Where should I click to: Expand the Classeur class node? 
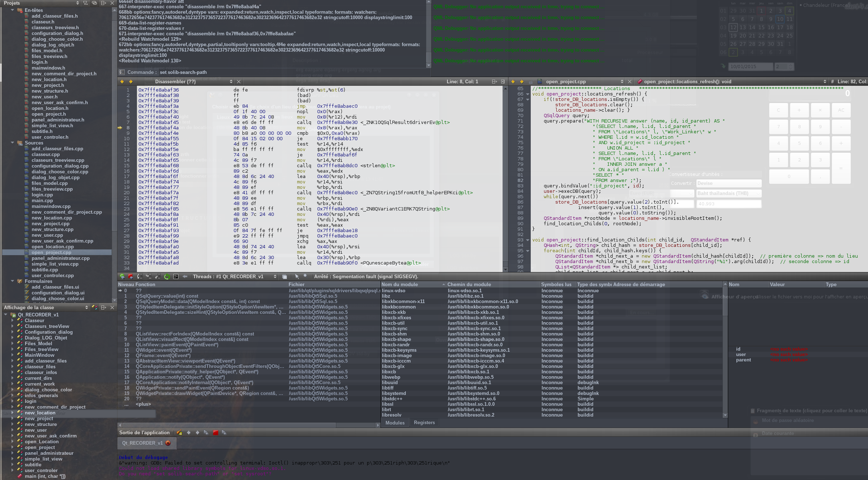point(13,320)
